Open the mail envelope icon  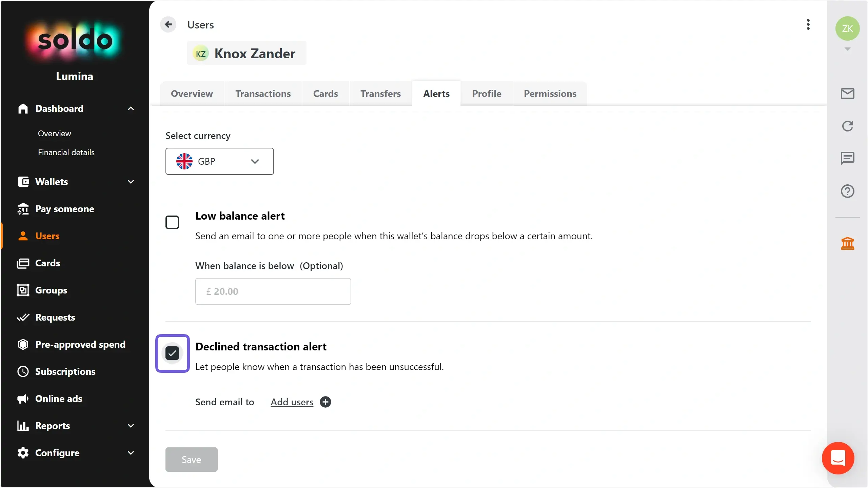pyautogui.click(x=847, y=94)
